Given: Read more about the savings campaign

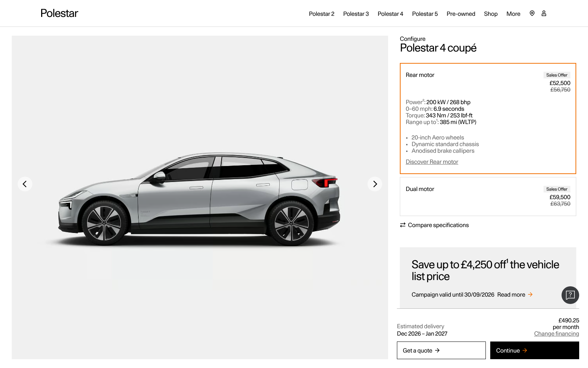Looking at the screenshot, I should point(515,294).
